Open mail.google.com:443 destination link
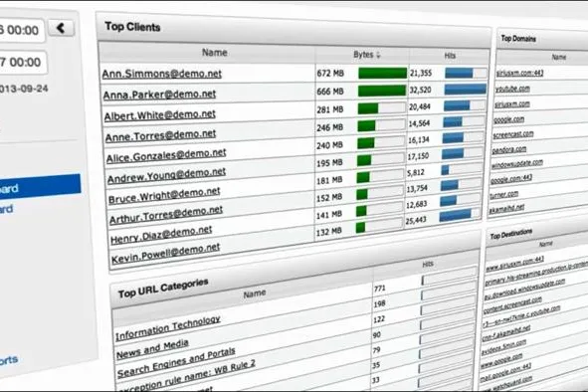This screenshot has height=392, width=588. point(505,371)
